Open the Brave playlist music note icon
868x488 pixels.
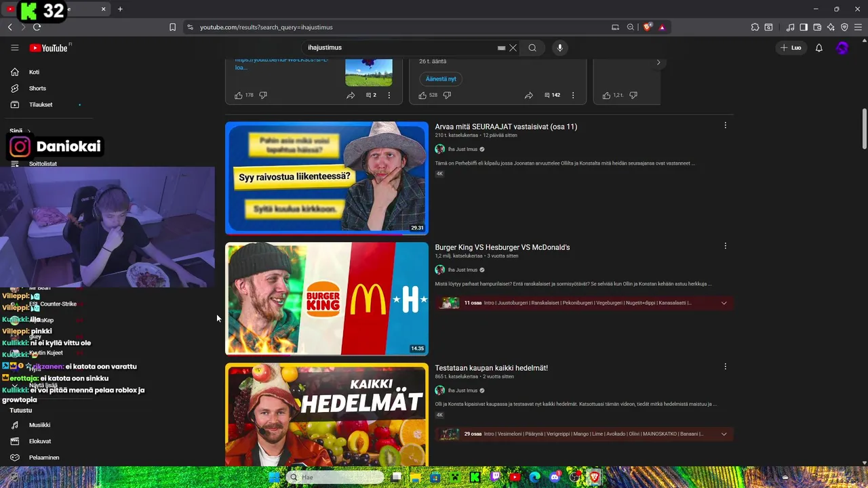click(790, 27)
